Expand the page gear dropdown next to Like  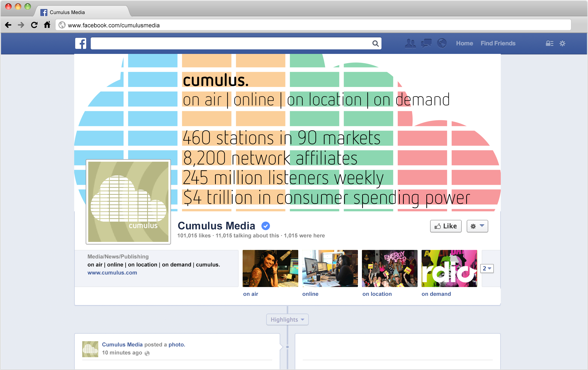pyautogui.click(x=477, y=226)
